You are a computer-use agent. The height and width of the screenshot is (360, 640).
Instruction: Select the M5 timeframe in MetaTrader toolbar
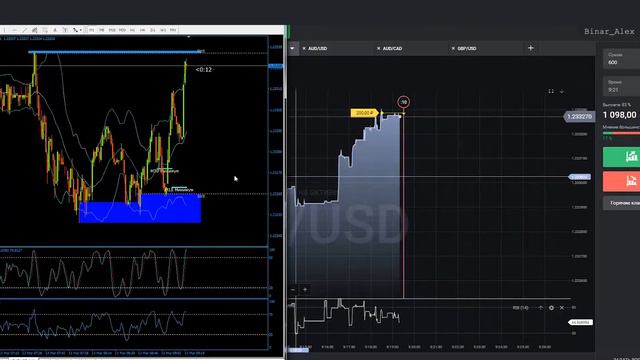102,30
